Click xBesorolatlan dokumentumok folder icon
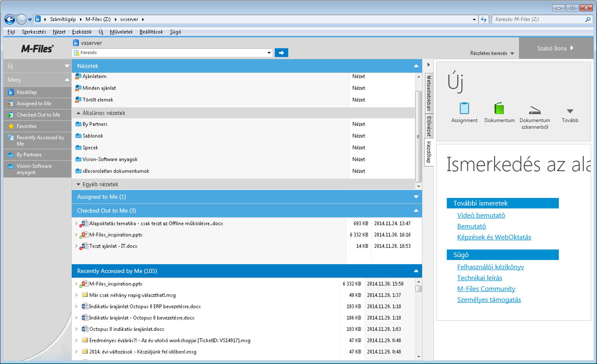This screenshot has height=364, width=597. click(78, 171)
